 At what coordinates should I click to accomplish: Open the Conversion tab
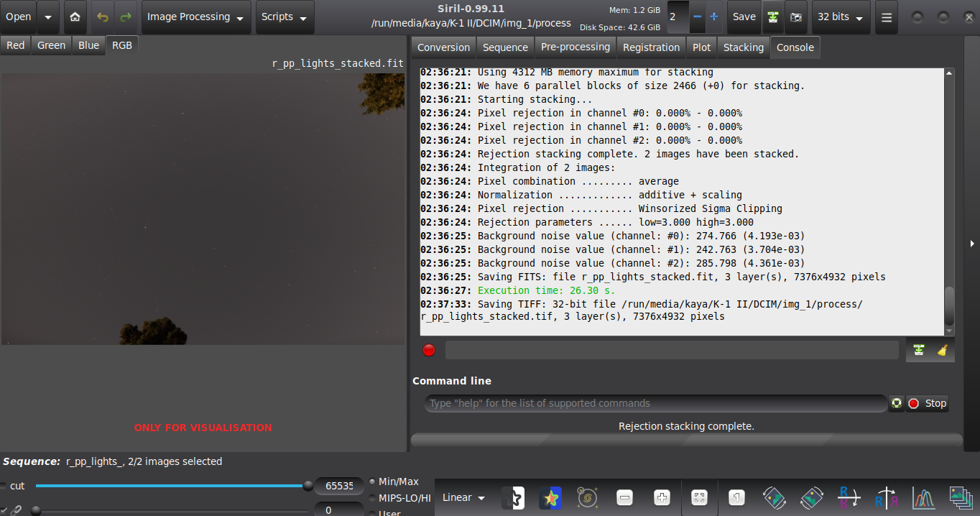coord(443,47)
